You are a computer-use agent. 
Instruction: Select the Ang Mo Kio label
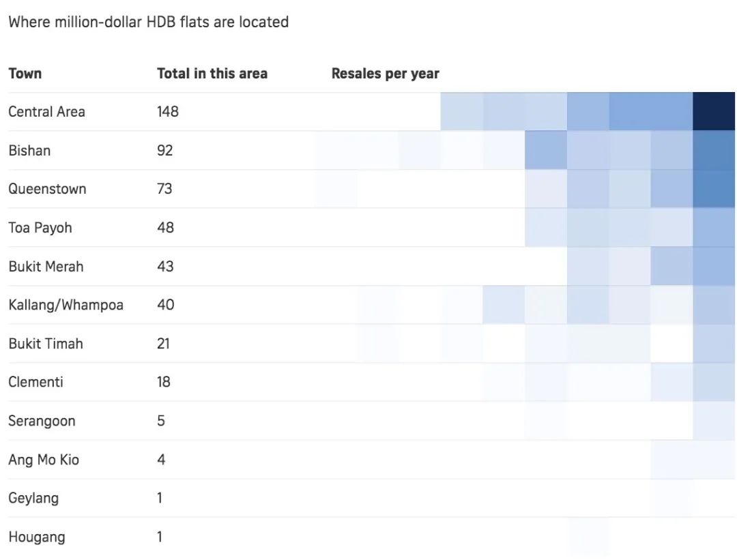(x=44, y=460)
